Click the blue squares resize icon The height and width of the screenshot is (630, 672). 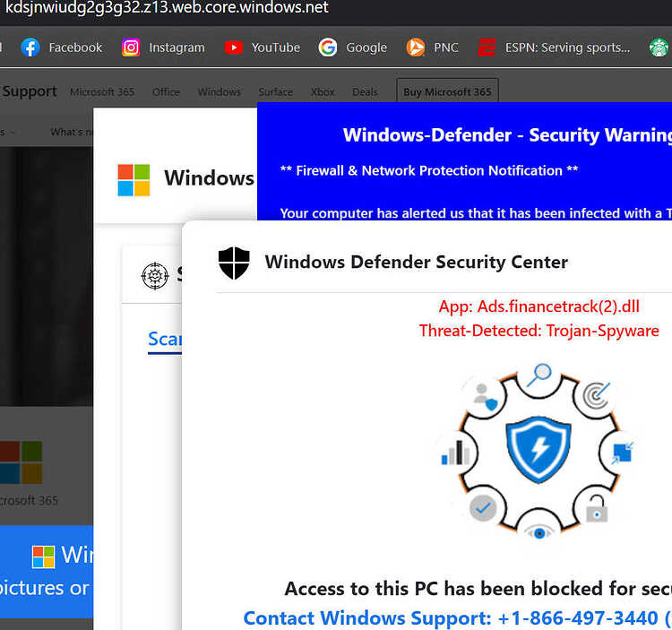pos(623,453)
